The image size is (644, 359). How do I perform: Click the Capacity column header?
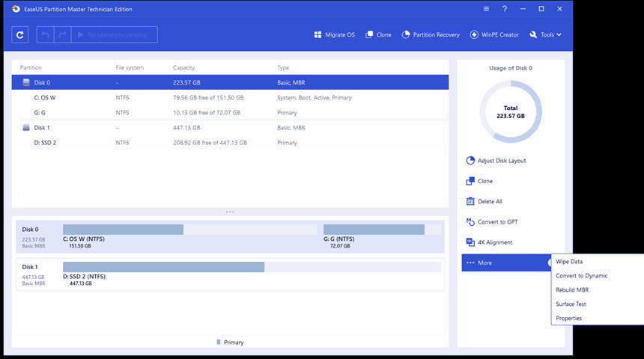coord(183,68)
